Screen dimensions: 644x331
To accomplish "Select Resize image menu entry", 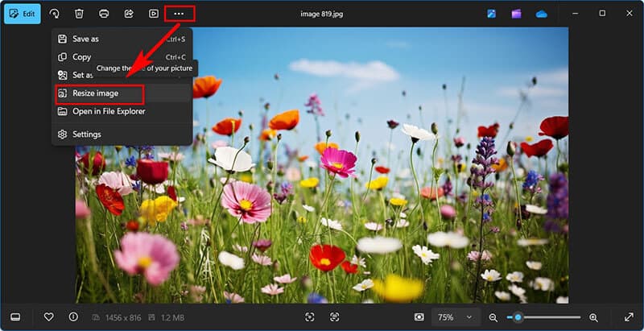I will tap(96, 93).
